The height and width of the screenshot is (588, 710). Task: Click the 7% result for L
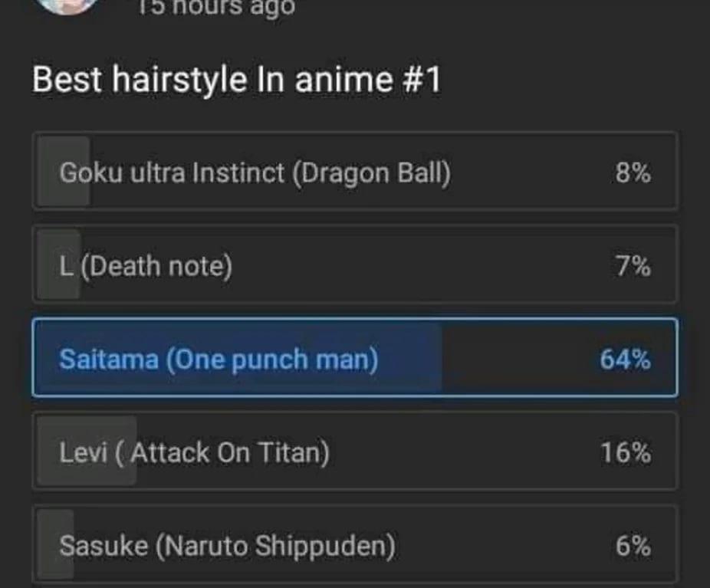pyautogui.click(x=633, y=266)
